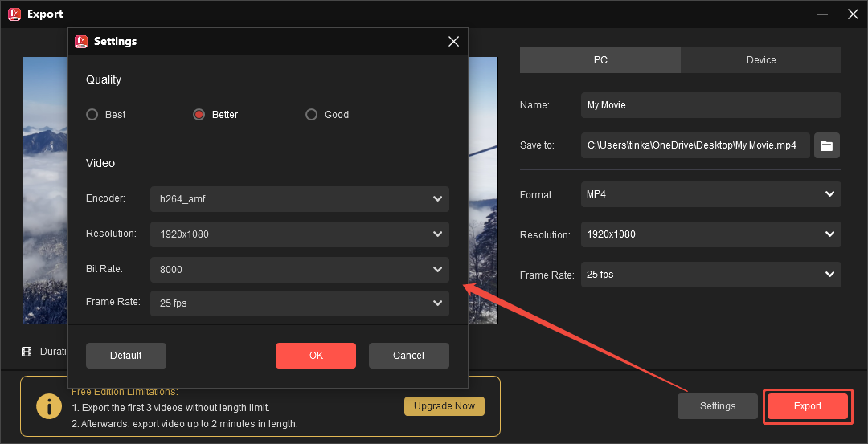
Task: Confirm settings with OK button
Action: [x=316, y=356]
